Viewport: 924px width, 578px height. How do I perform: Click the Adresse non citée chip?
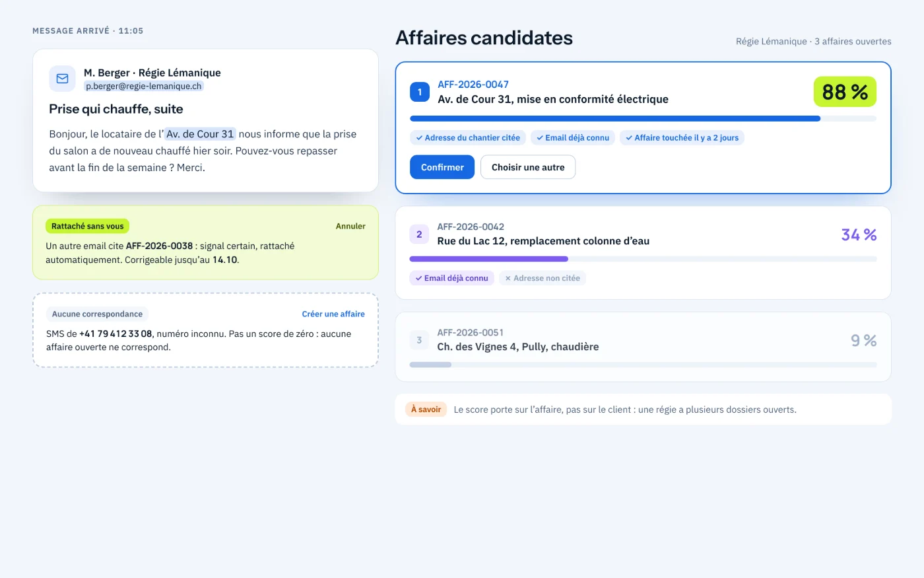[x=543, y=278]
